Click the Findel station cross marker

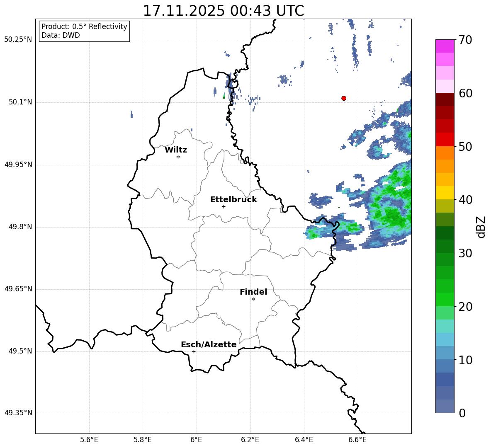pyautogui.click(x=253, y=299)
